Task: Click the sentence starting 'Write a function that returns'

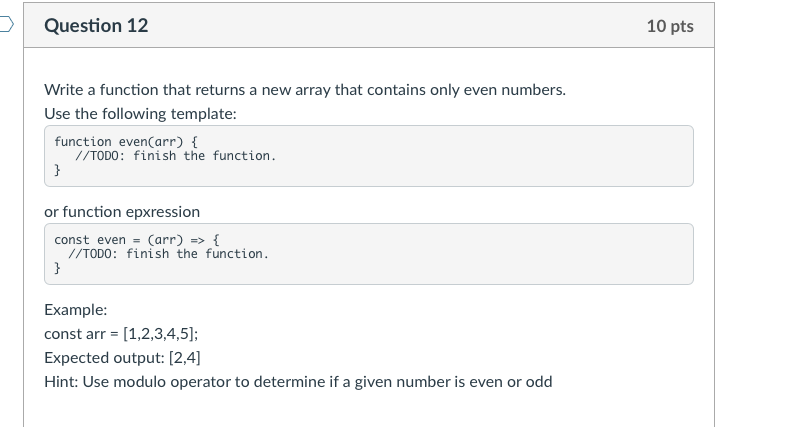Action: coord(305,90)
